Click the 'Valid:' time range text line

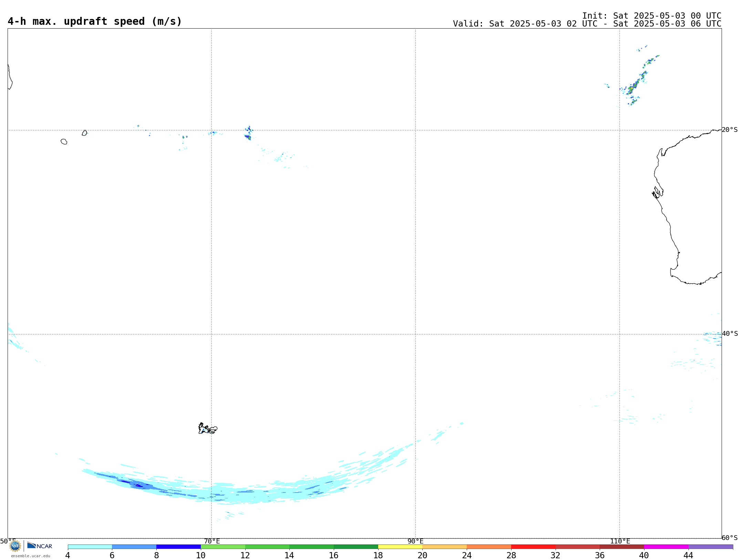[x=587, y=24]
